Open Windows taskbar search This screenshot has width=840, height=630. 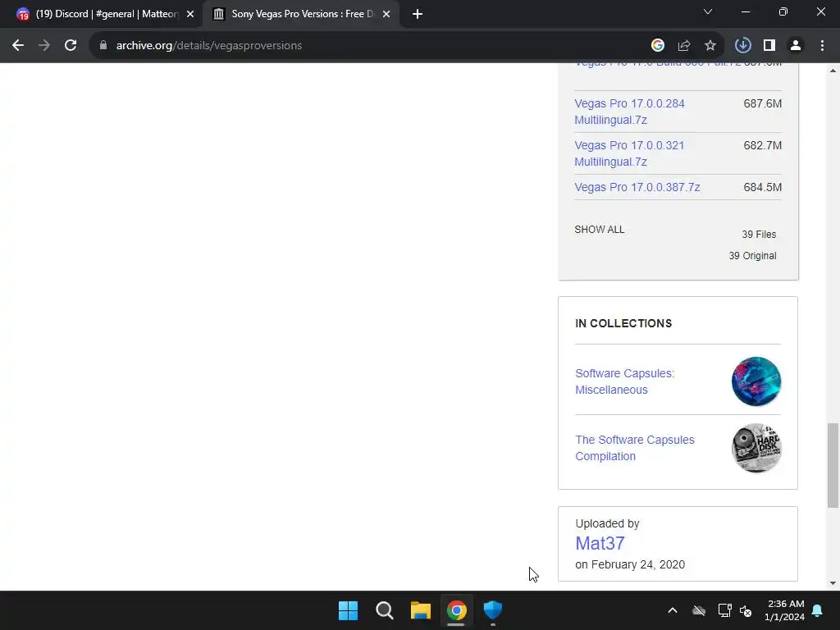tap(384, 610)
